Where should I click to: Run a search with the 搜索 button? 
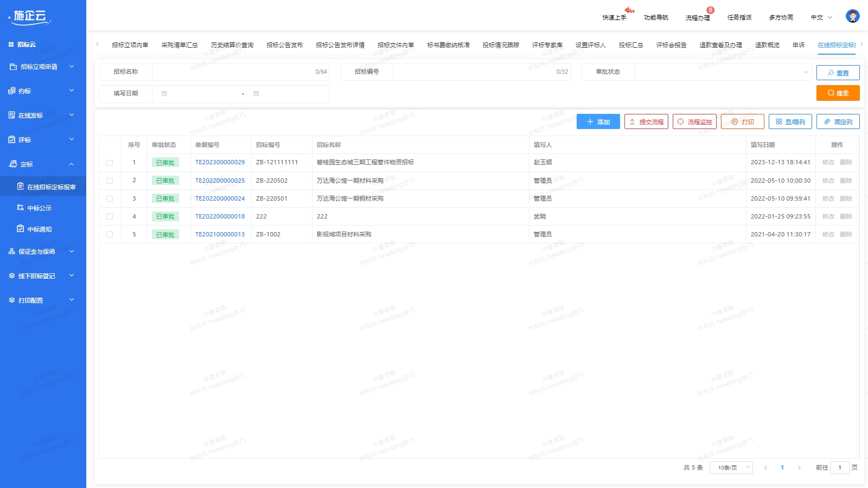click(x=838, y=93)
